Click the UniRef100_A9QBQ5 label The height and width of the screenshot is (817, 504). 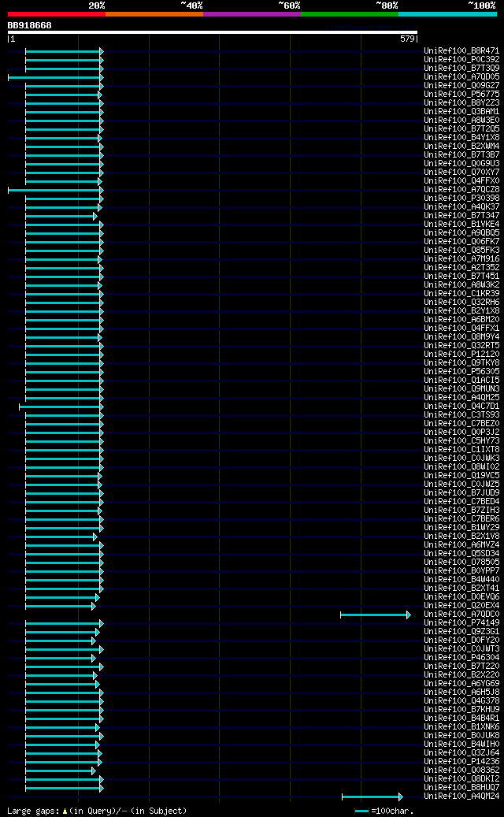point(461,233)
